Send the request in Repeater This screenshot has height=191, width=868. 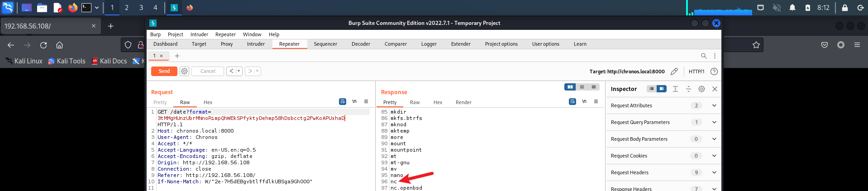164,71
